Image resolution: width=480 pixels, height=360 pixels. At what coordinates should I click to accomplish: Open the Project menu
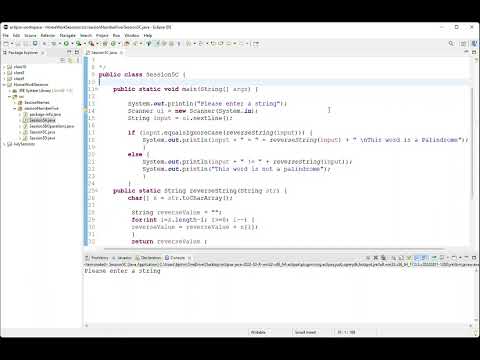pyautogui.click(x=102, y=35)
